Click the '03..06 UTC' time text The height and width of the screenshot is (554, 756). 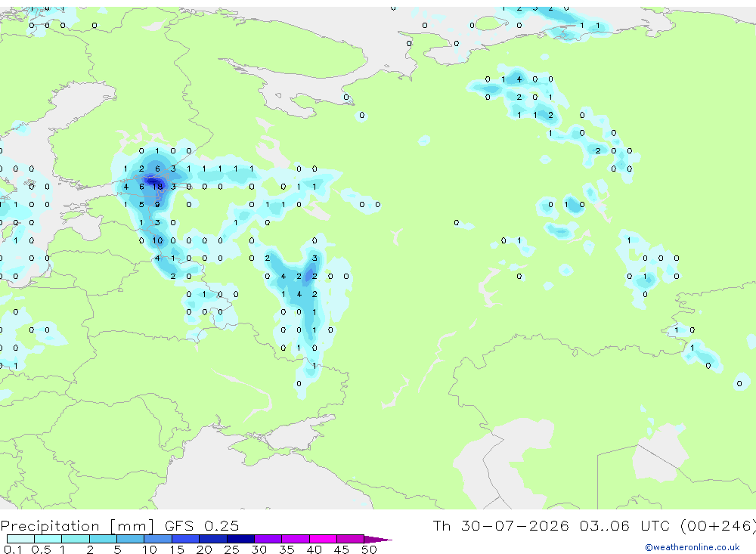tap(625, 525)
